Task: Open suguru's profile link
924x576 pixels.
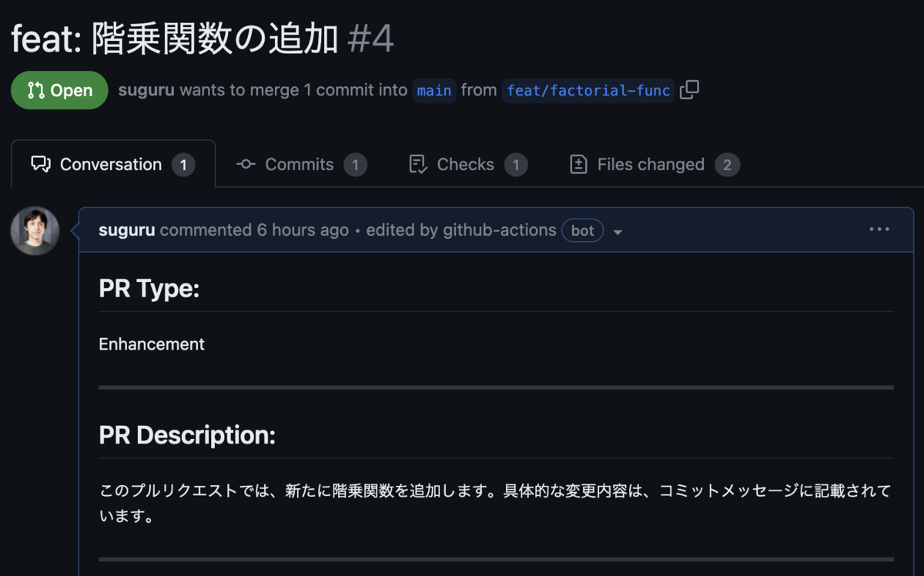Action: pyautogui.click(x=147, y=89)
